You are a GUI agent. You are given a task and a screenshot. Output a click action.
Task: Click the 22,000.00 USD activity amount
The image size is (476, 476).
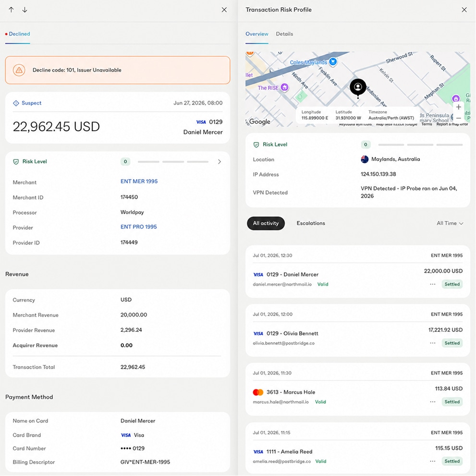[443, 271]
